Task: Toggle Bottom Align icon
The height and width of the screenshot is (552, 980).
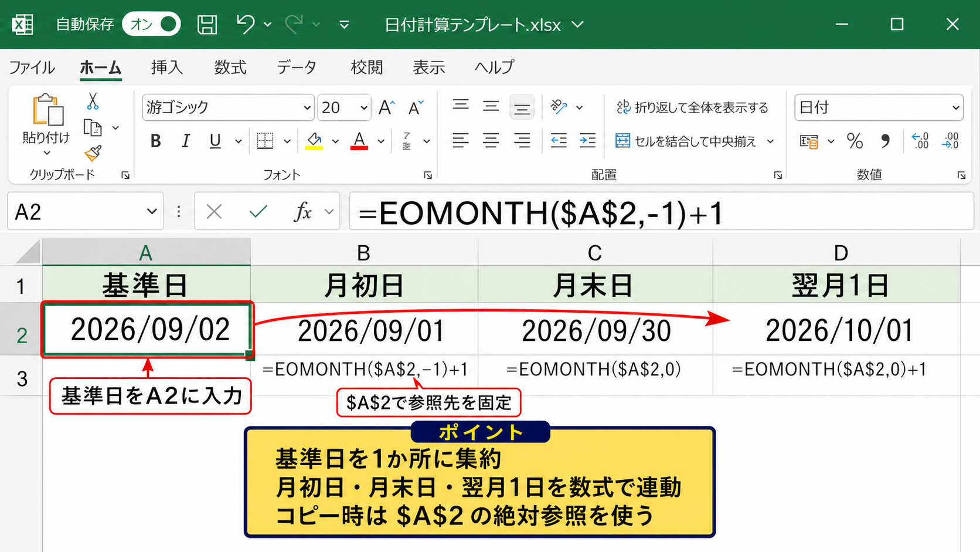Action: point(522,107)
